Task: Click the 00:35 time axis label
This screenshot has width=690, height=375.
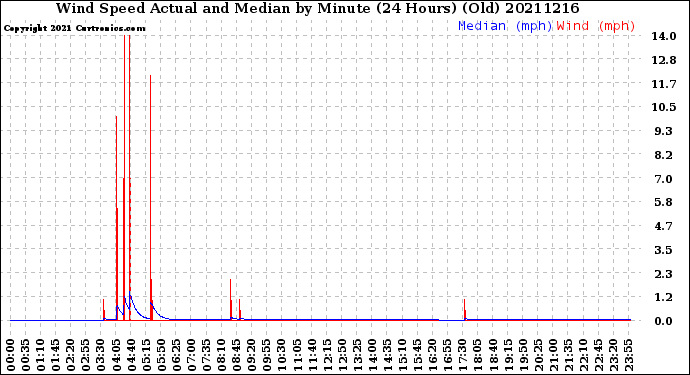Action: coord(26,354)
